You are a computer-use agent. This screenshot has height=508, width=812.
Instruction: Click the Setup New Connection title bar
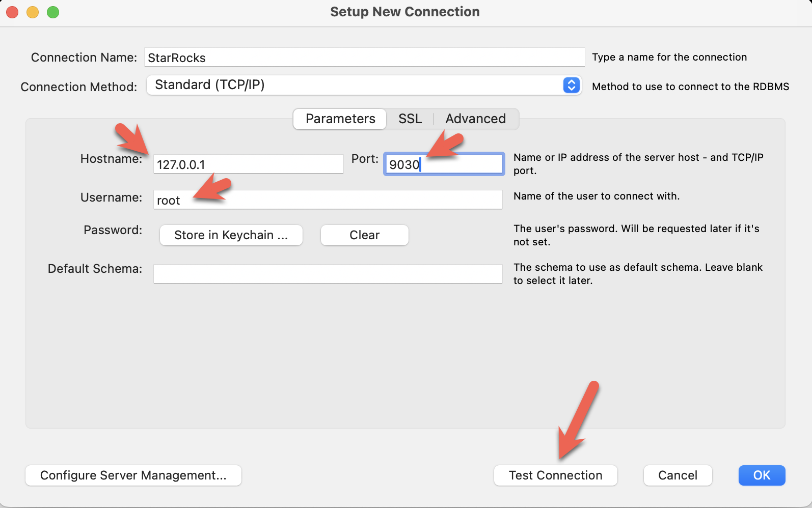pyautogui.click(x=404, y=12)
